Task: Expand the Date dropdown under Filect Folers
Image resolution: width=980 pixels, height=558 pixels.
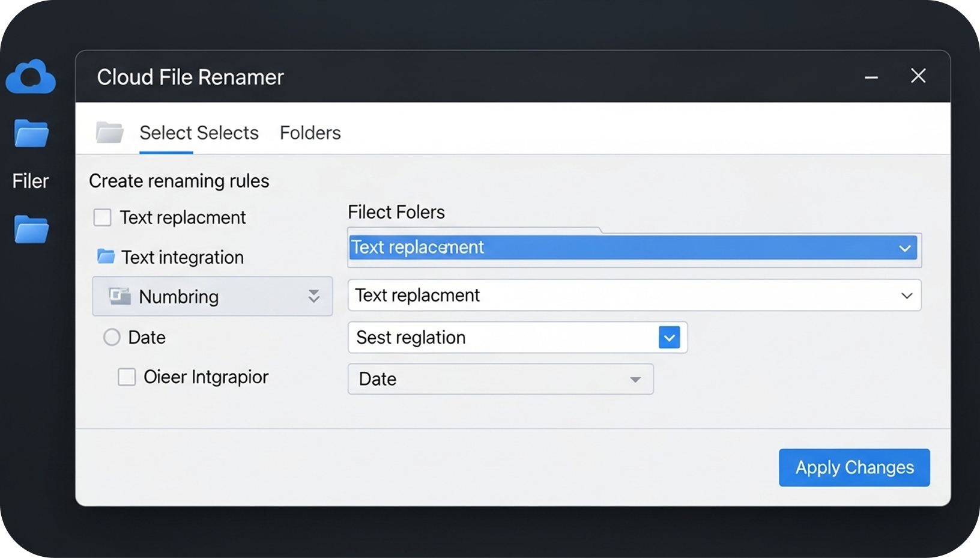Action: [635, 380]
